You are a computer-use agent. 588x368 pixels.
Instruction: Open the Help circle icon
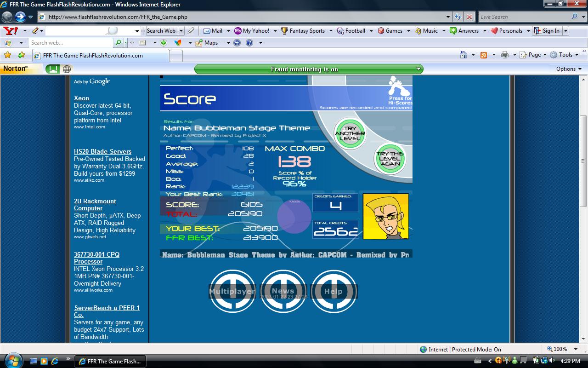click(x=334, y=291)
